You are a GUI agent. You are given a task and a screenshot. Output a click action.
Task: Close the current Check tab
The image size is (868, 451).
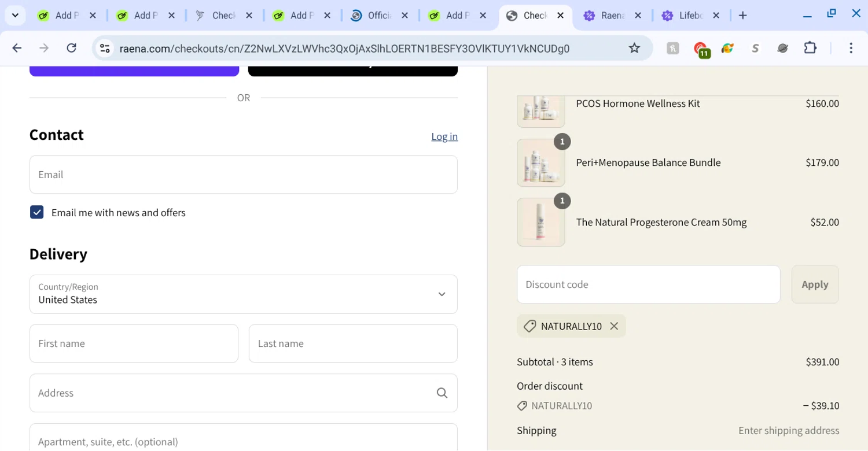point(560,16)
